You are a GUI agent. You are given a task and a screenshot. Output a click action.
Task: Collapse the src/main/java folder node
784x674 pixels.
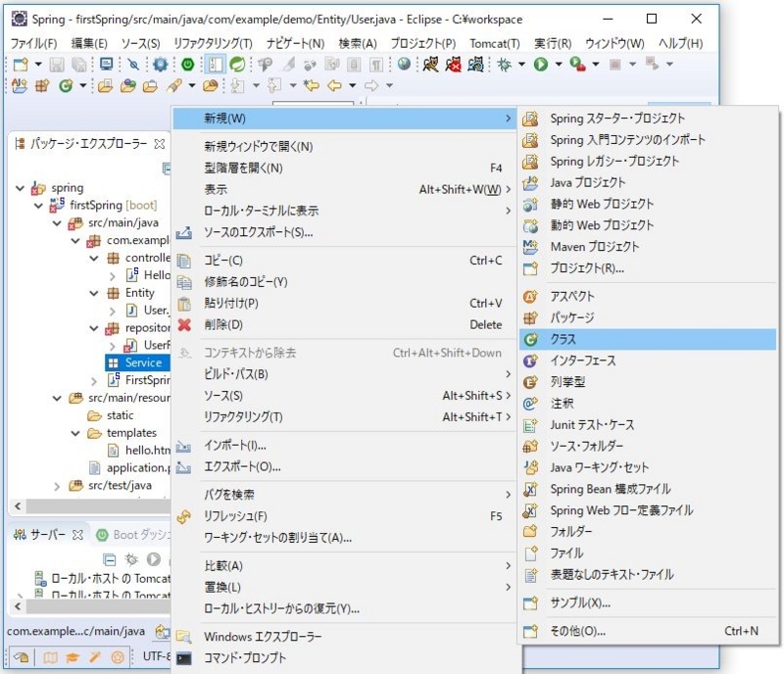[57, 223]
